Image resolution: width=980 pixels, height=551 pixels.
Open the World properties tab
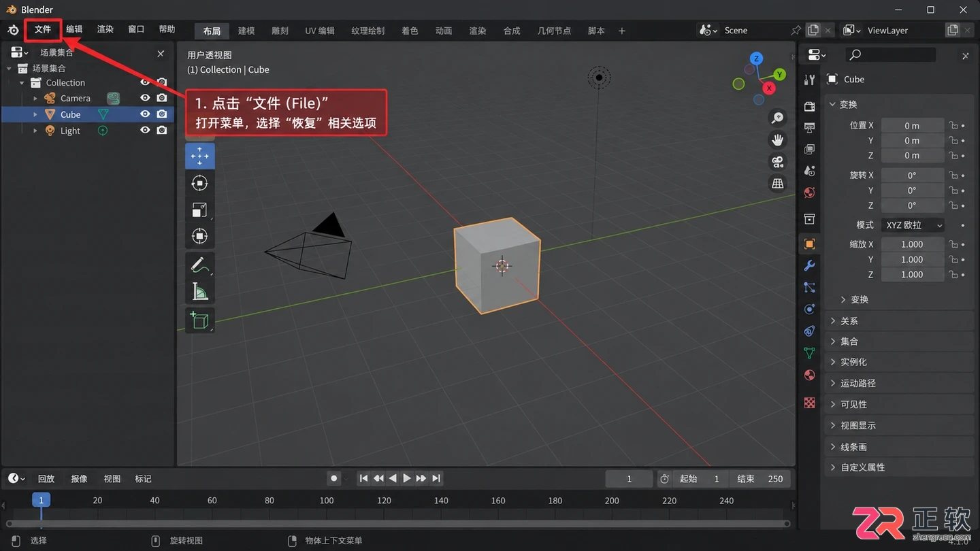809,193
